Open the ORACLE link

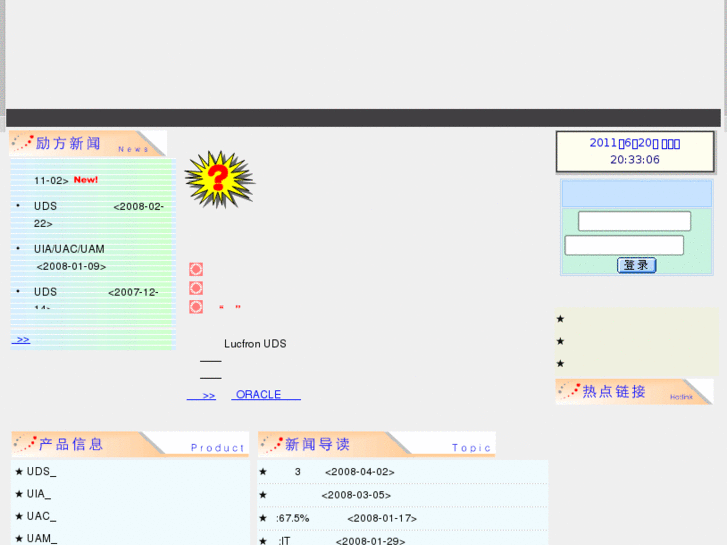click(x=266, y=395)
